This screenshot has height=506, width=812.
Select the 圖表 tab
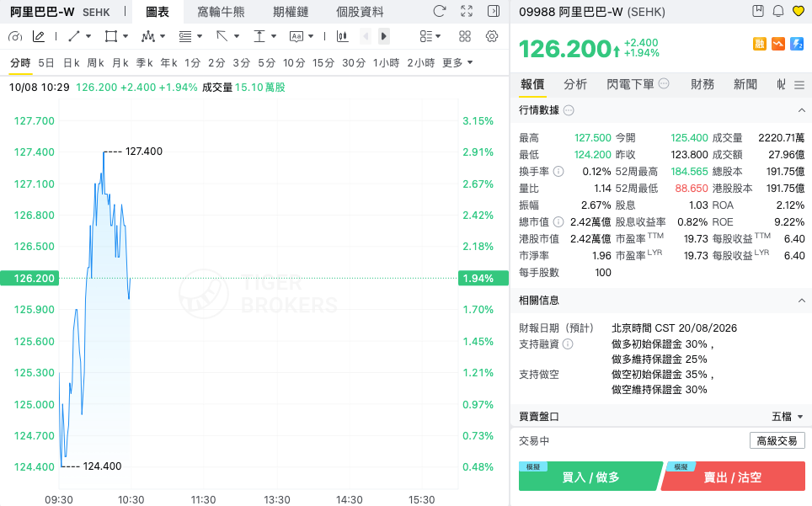tap(158, 12)
